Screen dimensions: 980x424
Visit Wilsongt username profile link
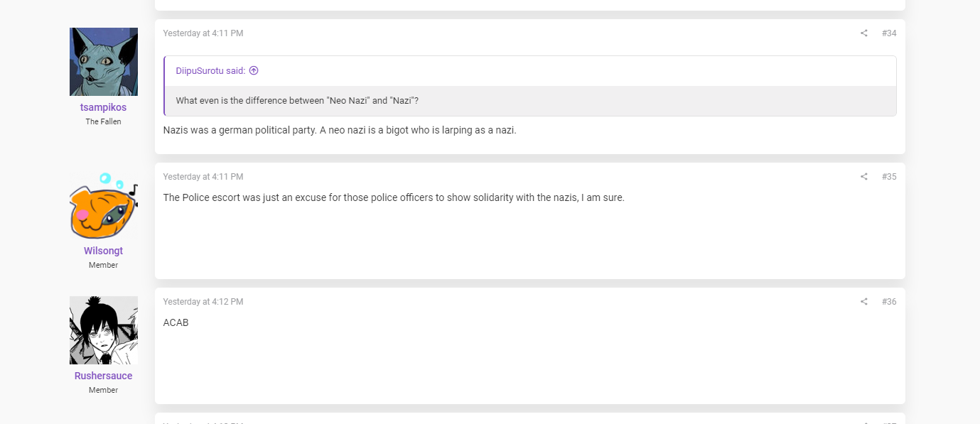(x=104, y=251)
